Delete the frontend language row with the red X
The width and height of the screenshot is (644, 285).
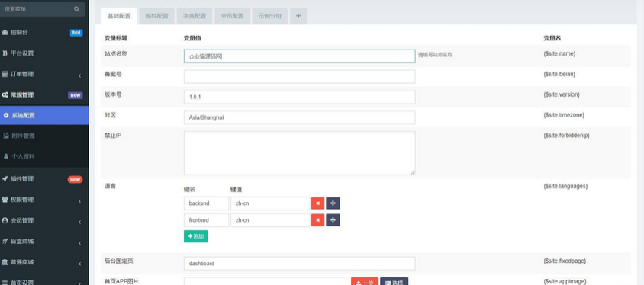pos(318,220)
